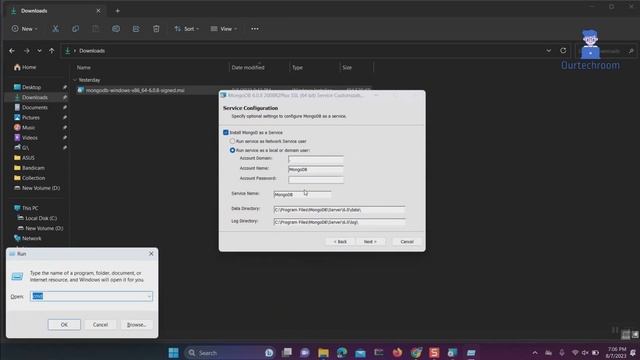Open the New dropdown in Explorer
Image resolution: width=640 pixels, height=360 pixels.
coord(25,29)
